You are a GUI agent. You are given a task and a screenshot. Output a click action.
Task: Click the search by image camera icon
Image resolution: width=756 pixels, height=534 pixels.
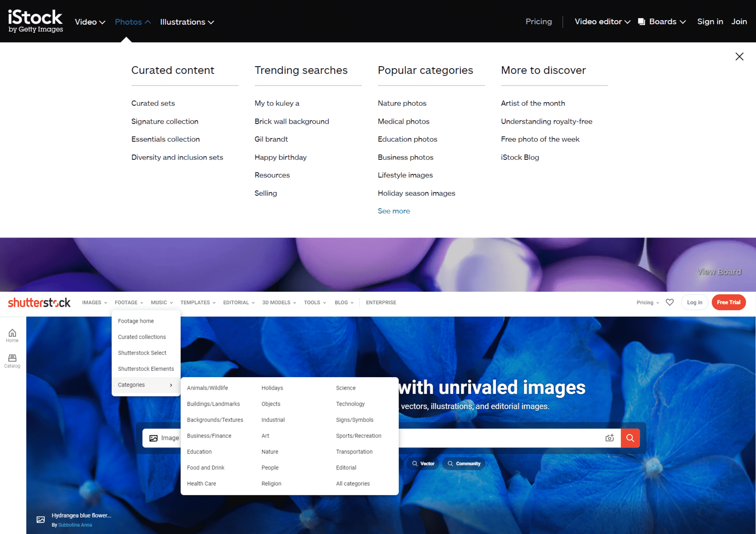tap(609, 438)
